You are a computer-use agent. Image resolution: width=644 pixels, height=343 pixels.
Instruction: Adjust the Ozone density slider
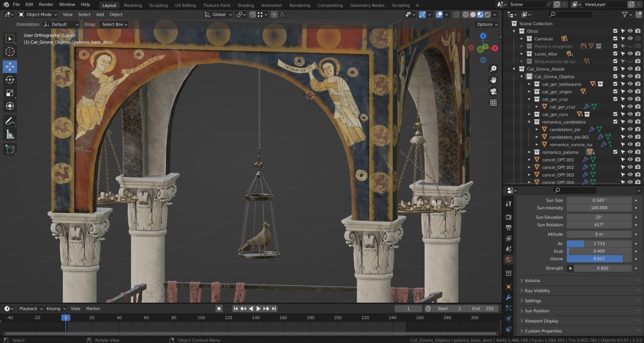(x=599, y=258)
